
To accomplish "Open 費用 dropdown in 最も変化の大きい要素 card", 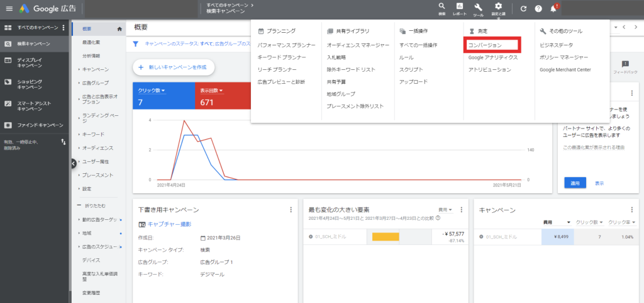I will 445,210.
